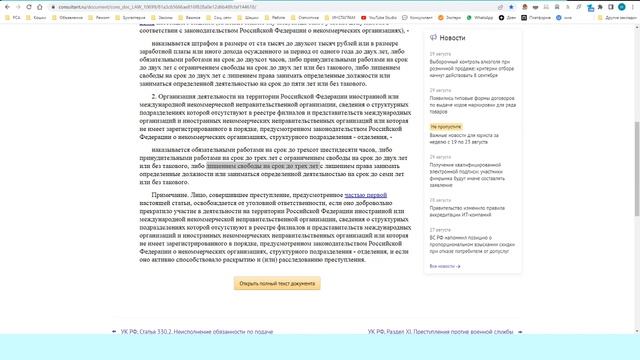Open the Эксперт bookmark

click(x=449, y=18)
